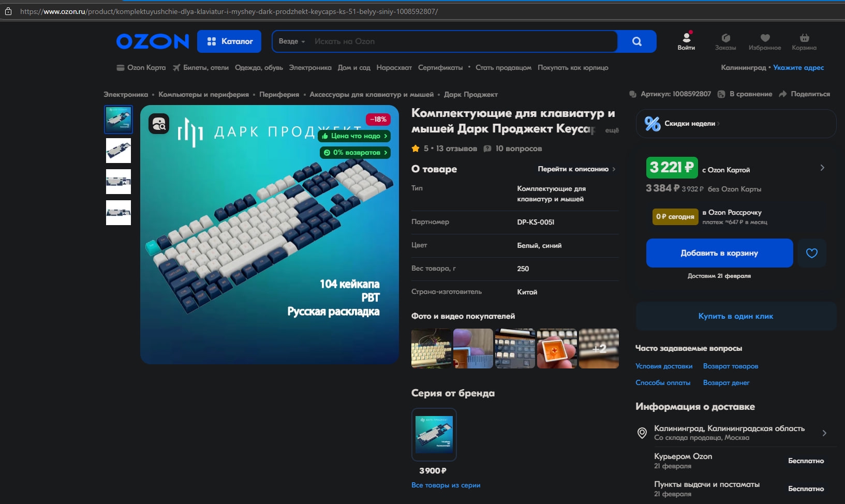Click Покупать как юрлицо link
845x504 pixels.
(573, 68)
